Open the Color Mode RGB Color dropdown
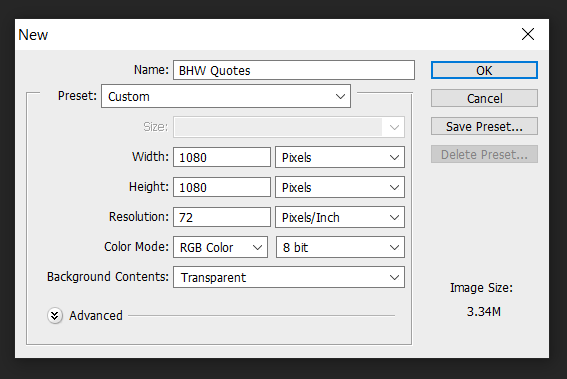This screenshot has width=567, height=379. pyautogui.click(x=220, y=247)
